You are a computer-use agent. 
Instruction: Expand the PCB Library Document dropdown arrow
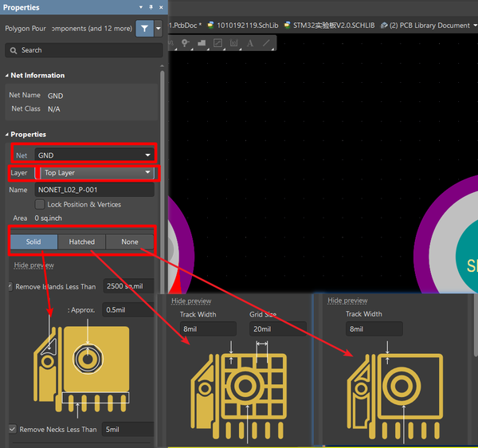(475, 26)
